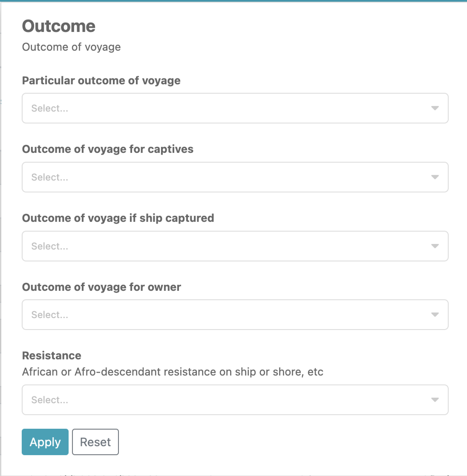The height and width of the screenshot is (476, 467).
Task: Click arrow icon of Particular outcome of voyage dropdown
Action: [x=435, y=108]
